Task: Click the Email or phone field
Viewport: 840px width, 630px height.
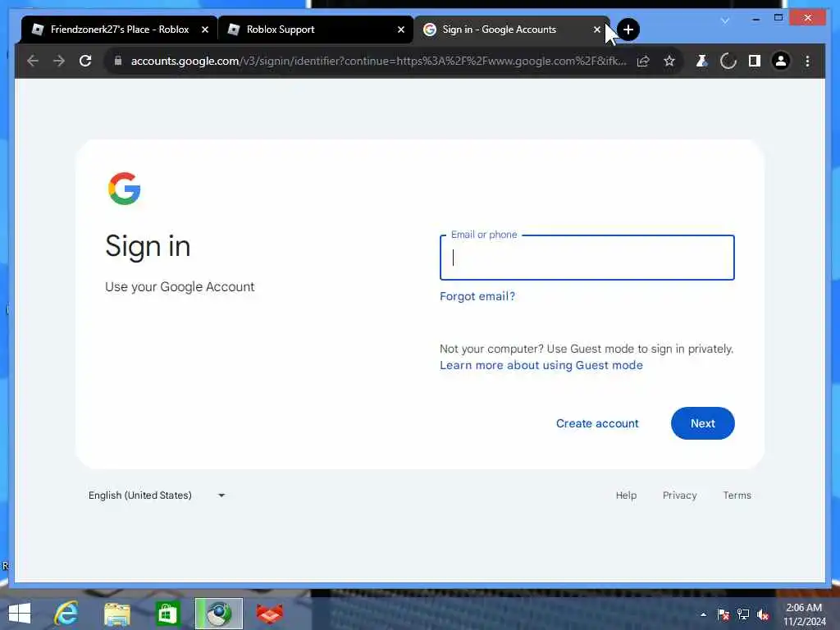Action: pyautogui.click(x=587, y=258)
